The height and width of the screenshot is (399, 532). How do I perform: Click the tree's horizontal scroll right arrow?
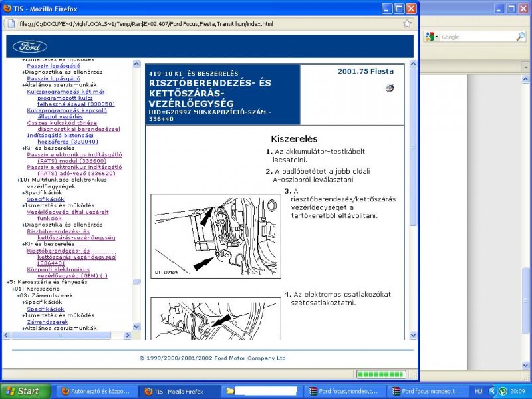point(128,335)
